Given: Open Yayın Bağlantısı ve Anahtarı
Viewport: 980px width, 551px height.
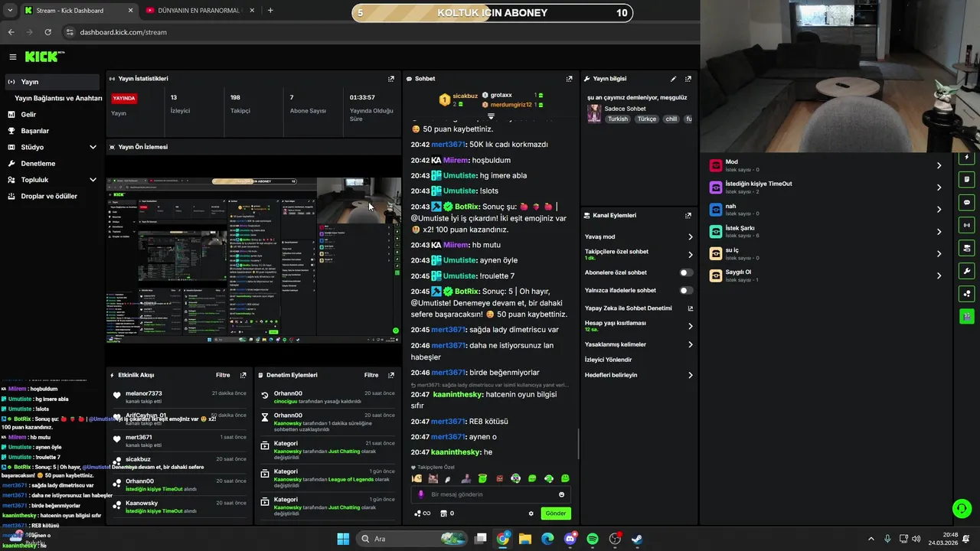Looking at the screenshot, I should tap(58, 98).
